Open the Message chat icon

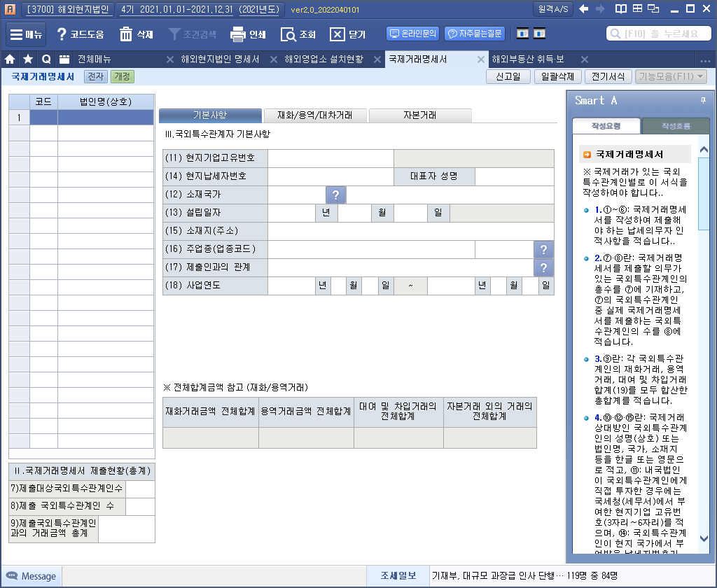(x=12, y=575)
